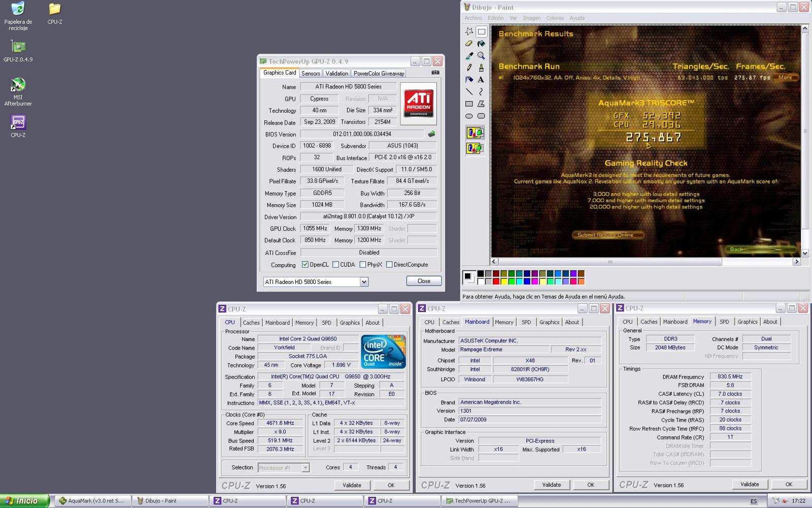Open Graphics tab in CPU-Z Mainboard window
This screenshot has width=812, height=508.
549,323
